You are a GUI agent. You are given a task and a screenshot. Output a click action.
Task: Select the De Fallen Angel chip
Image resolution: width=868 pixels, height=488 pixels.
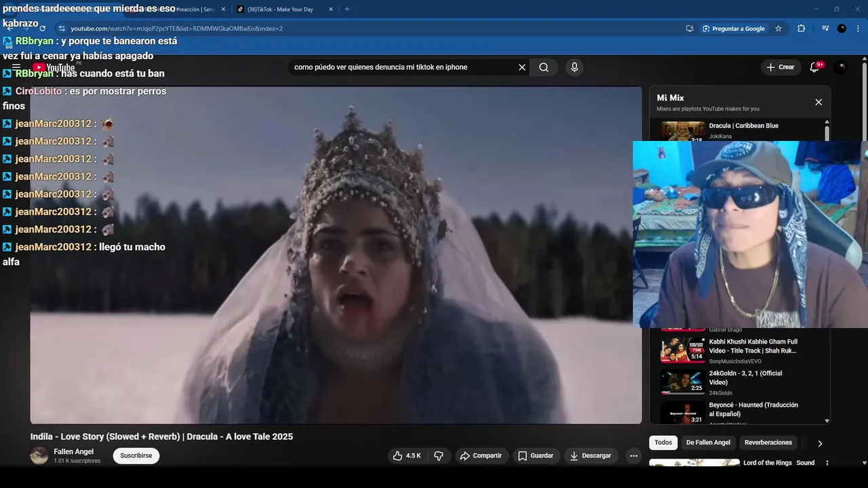click(x=708, y=443)
